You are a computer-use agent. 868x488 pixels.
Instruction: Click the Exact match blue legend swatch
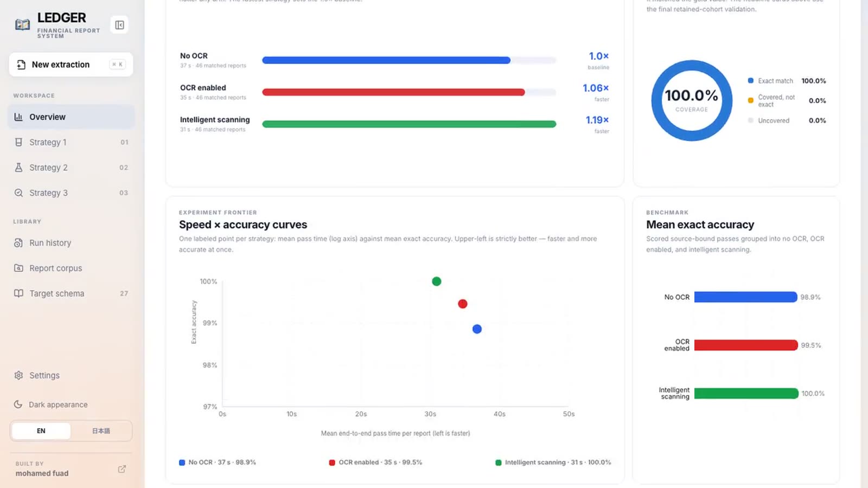coord(751,81)
